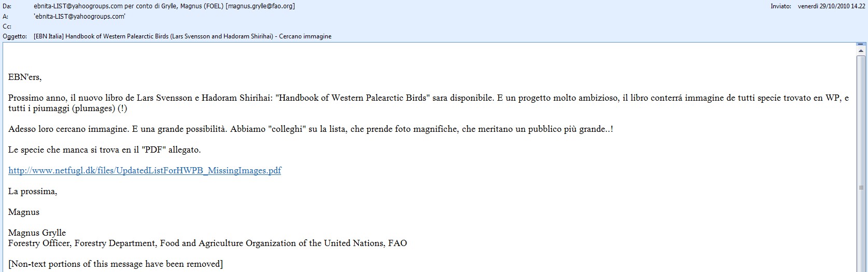Click the sentence mentioning the PDF allegato
Viewport: 868px width, 272px height.
(104, 150)
